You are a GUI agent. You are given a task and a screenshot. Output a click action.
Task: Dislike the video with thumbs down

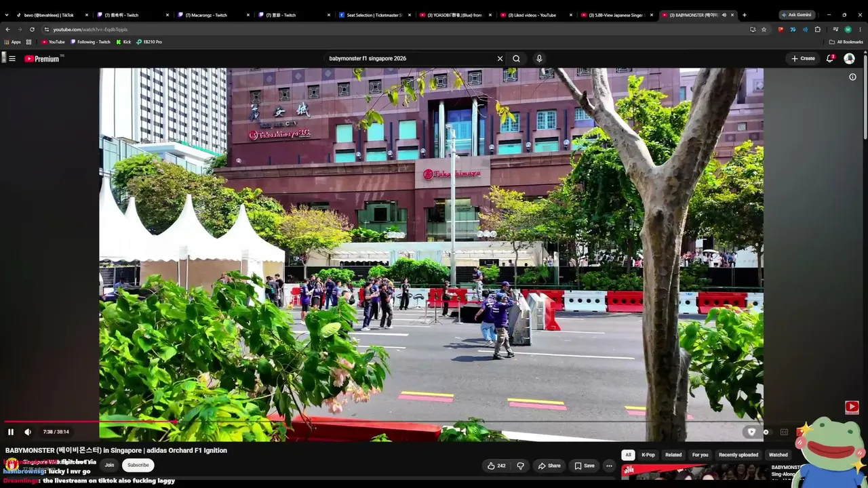(x=521, y=466)
